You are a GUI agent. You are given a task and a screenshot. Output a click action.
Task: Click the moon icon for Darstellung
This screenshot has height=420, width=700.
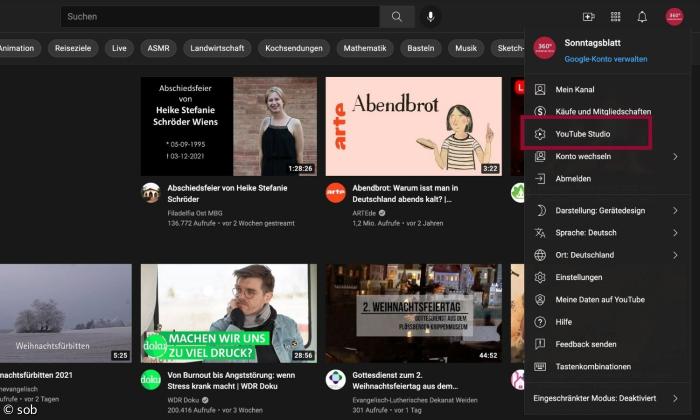click(540, 210)
